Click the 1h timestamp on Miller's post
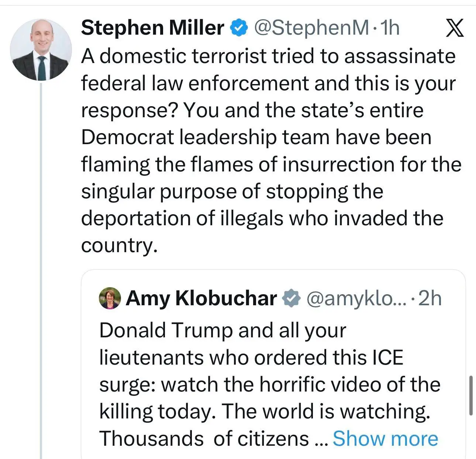476x459 pixels. click(390, 28)
